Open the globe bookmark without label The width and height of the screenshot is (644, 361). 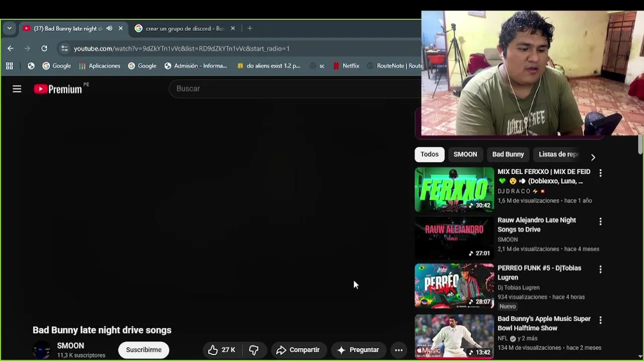click(31, 66)
